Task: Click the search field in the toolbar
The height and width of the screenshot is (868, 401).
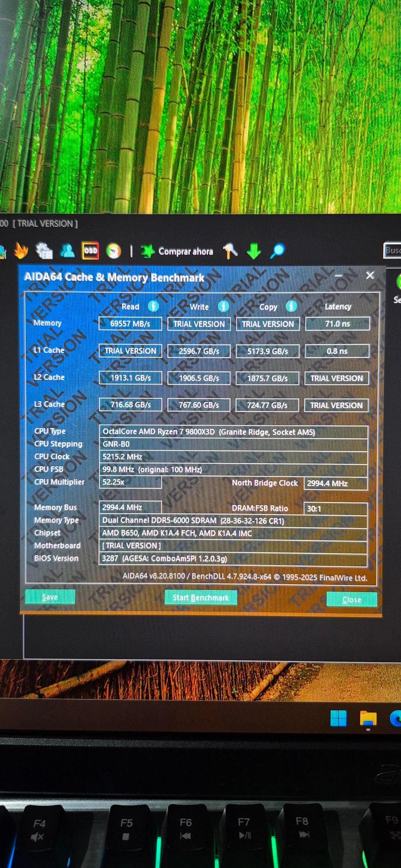Action: click(392, 250)
